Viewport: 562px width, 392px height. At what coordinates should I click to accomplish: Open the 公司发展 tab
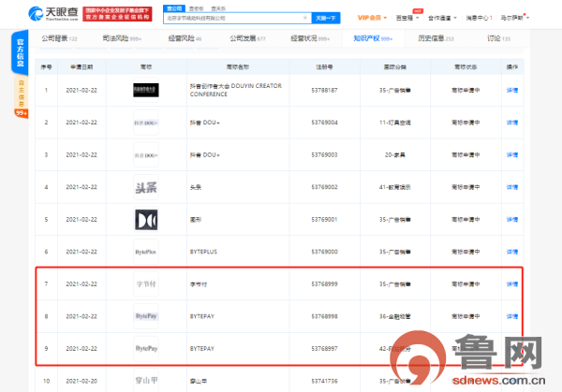pos(247,38)
